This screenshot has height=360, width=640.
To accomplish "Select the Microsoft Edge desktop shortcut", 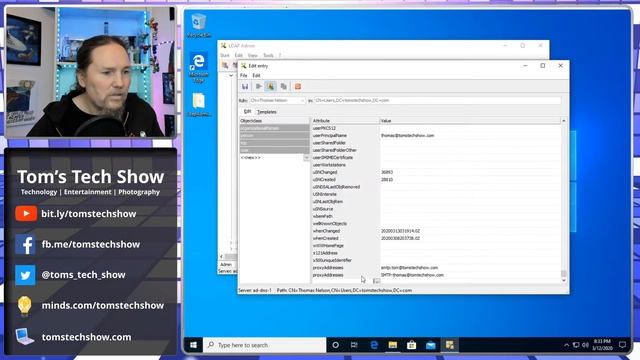I will (x=199, y=67).
